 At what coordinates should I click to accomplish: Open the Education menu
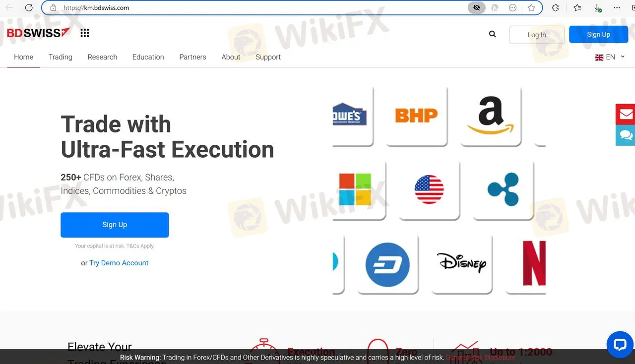point(148,57)
